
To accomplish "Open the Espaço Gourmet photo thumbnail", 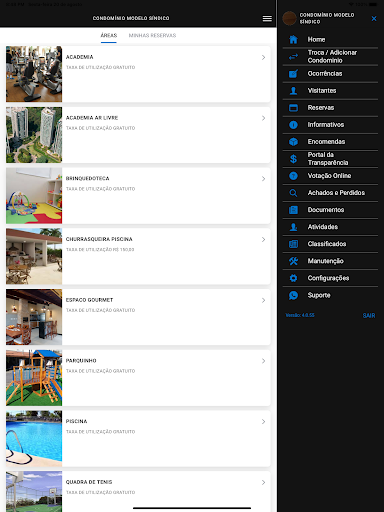I will point(34,317).
